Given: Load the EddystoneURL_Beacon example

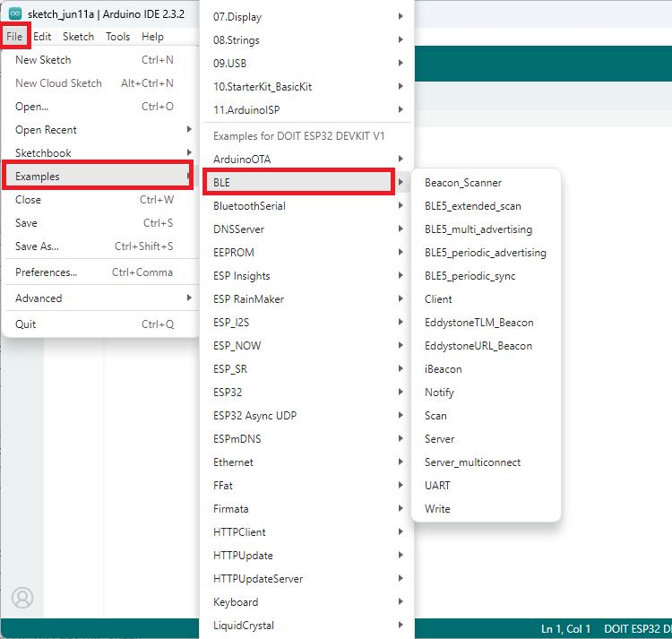Looking at the screenshot, I should 486,345.
